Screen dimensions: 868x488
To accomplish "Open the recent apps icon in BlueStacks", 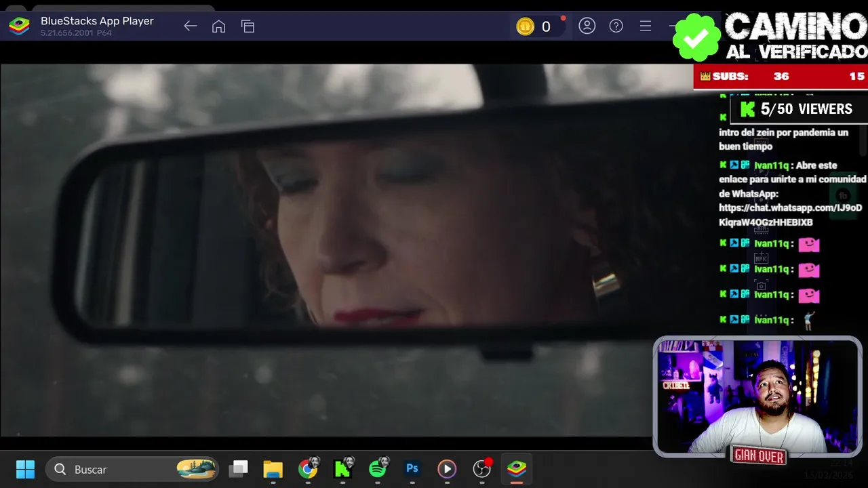I will coord(248,26).
